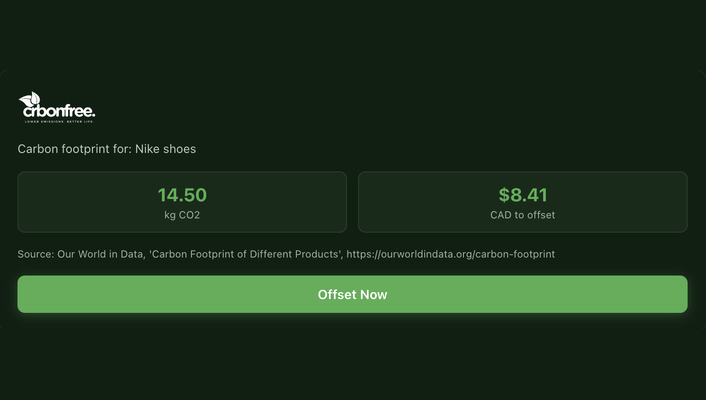Click blank space right of Nike shoes heading
The height and width of the screenshot is (400, 706).
450,149
